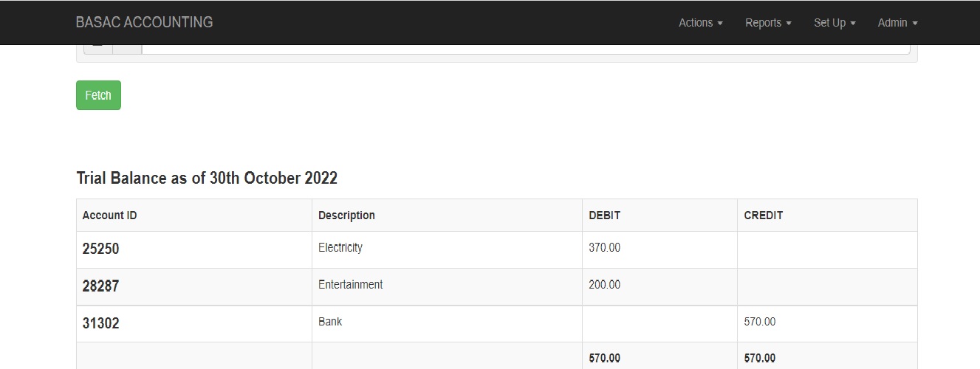
Task: Click the Account ID column header
Action: click(109, 215)
